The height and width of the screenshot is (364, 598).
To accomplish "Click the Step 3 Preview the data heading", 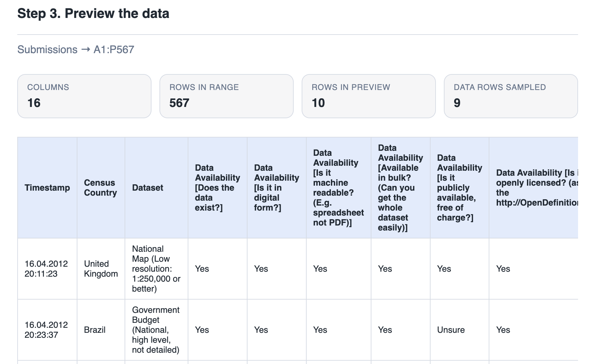I will pyautogui.click(x=93, y=13).
